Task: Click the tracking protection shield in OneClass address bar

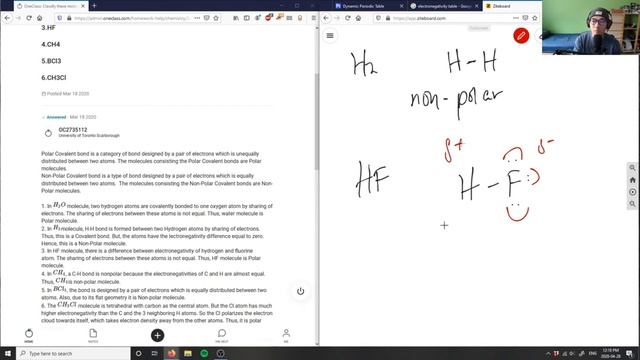Action: (60, 18)
